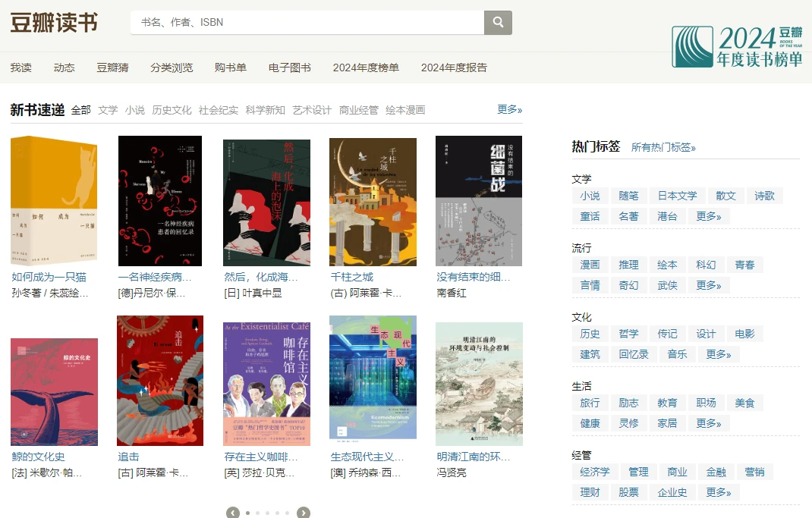Open the 分类浏览 navigation item
The image size is (812, 518).
pyautogui.click(x=172, y=67)
